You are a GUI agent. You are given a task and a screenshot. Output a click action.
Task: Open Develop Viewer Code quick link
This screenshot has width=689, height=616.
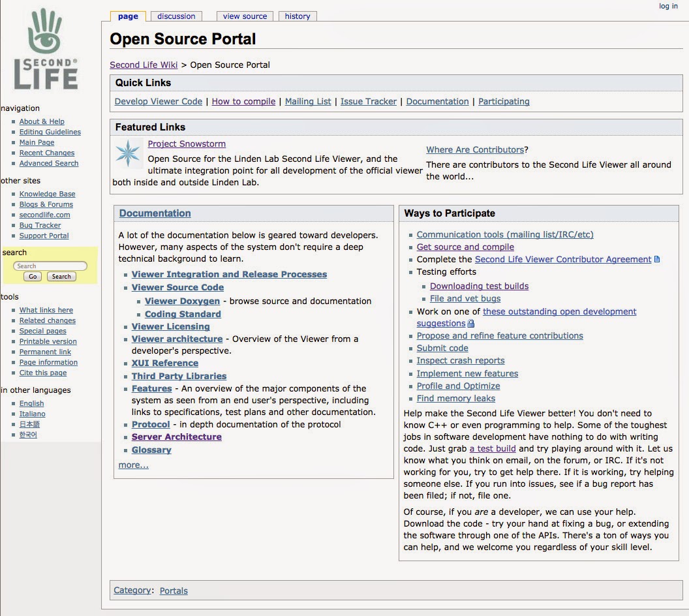coord(158,102)
